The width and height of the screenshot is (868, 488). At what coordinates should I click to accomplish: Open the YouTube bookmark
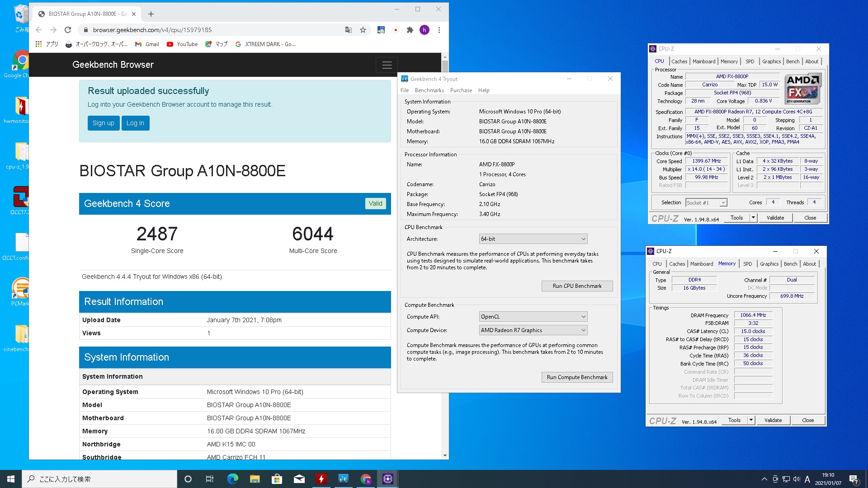(x=182, y=44)
